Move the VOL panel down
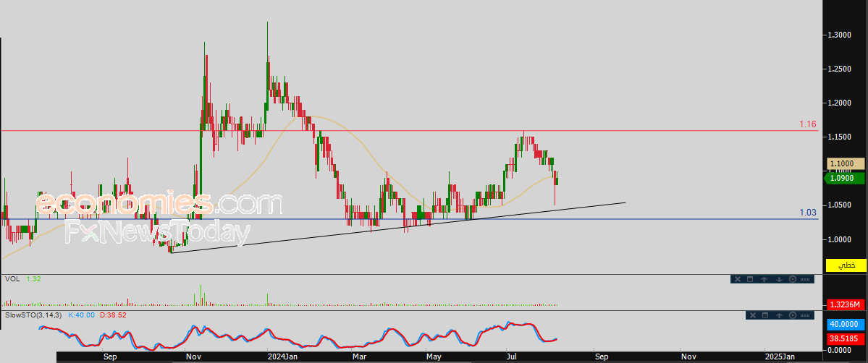The image size is (868, 363). coord(779,279)
